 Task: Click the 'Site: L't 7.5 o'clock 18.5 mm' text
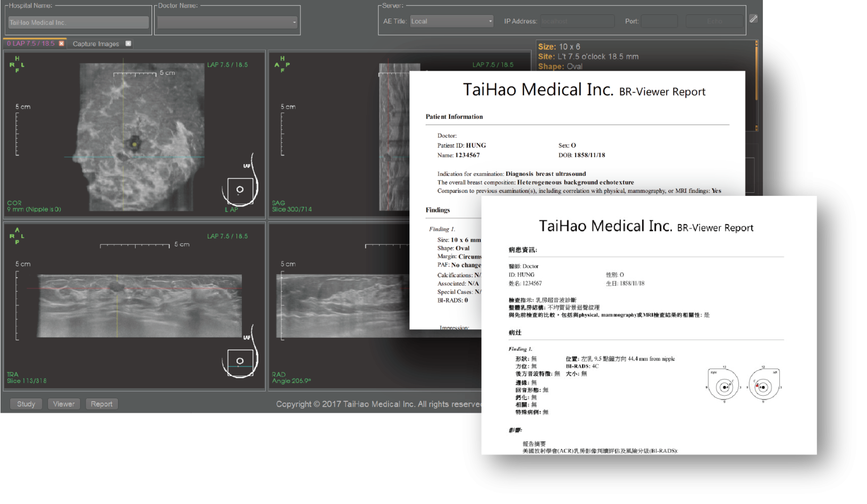click(x=588, y=56)
